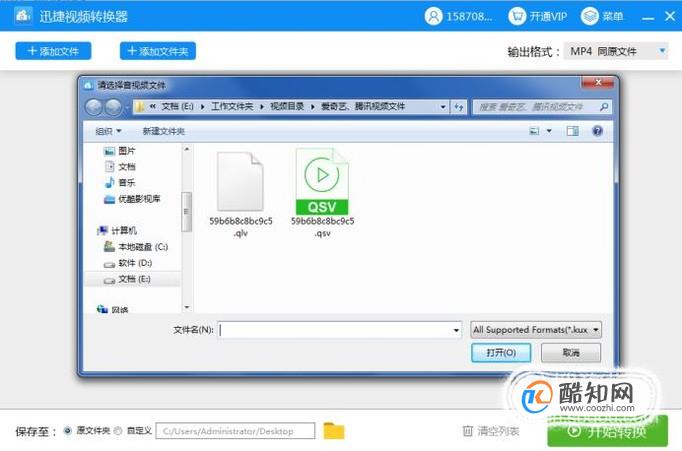The width and height of the screenshot is (682, 451).
Task: Click 文档 (E:) in the address path
Action: click(x=177, y=107)
